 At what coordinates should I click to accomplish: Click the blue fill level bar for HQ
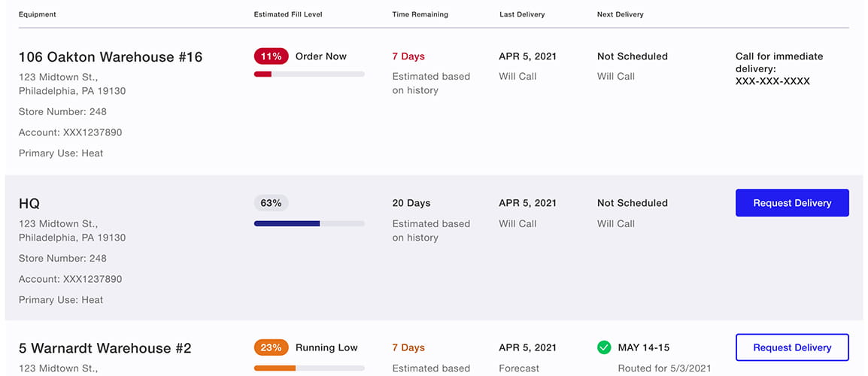[x=287, y=223]
